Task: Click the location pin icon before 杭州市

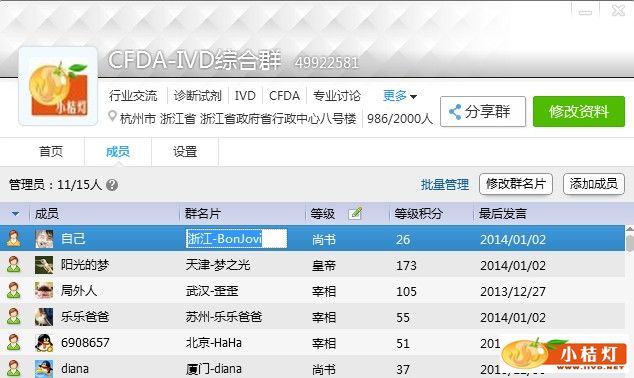Action: (x=112, y=117)
